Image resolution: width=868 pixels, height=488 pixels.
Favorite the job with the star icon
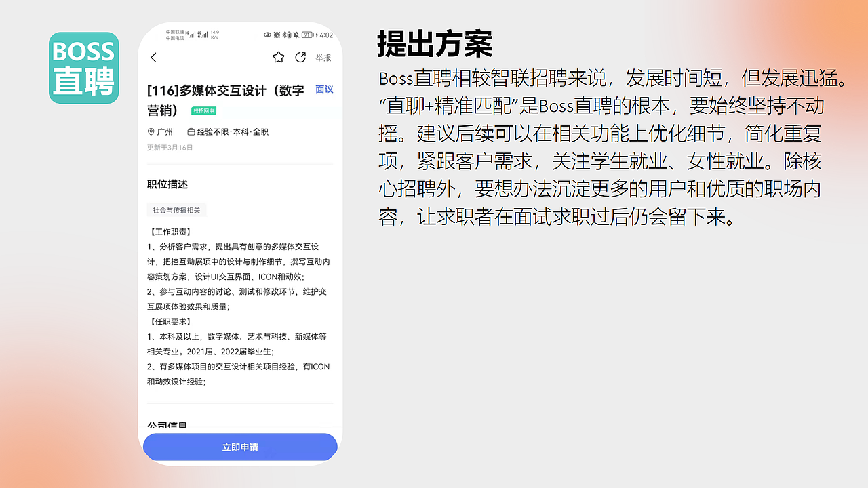pos(278,58)
